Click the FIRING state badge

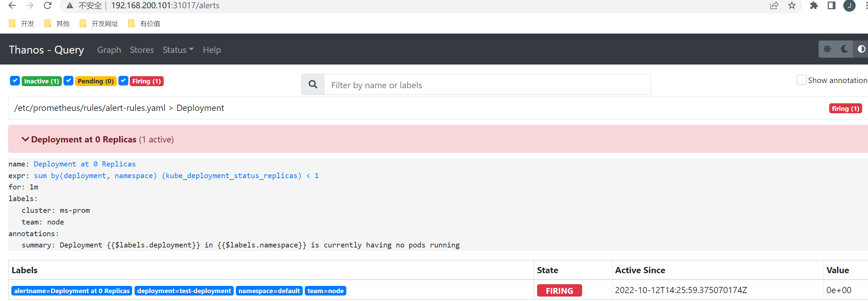(x=559, y=291)
